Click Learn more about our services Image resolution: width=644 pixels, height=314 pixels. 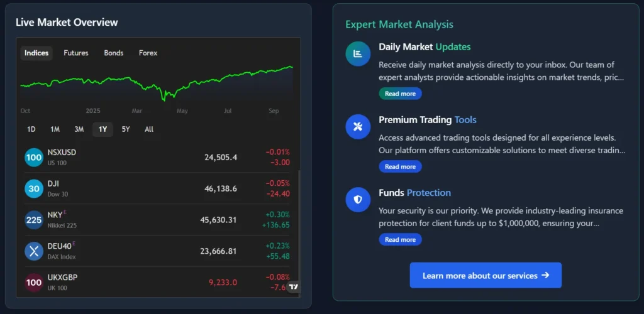click(x=486, y=276)
